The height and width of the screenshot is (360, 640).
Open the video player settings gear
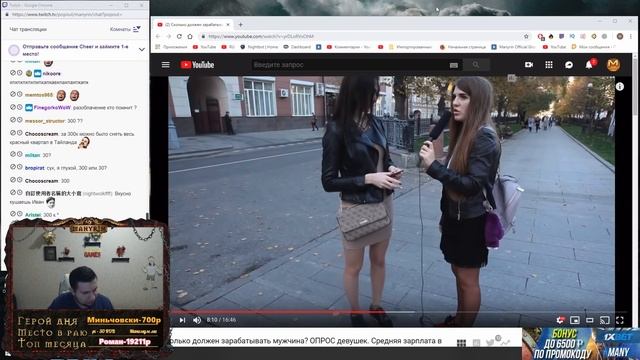click(560, 320)
